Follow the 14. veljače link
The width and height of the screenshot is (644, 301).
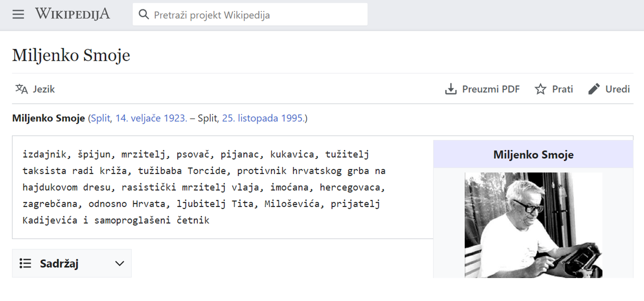point(138,118)
